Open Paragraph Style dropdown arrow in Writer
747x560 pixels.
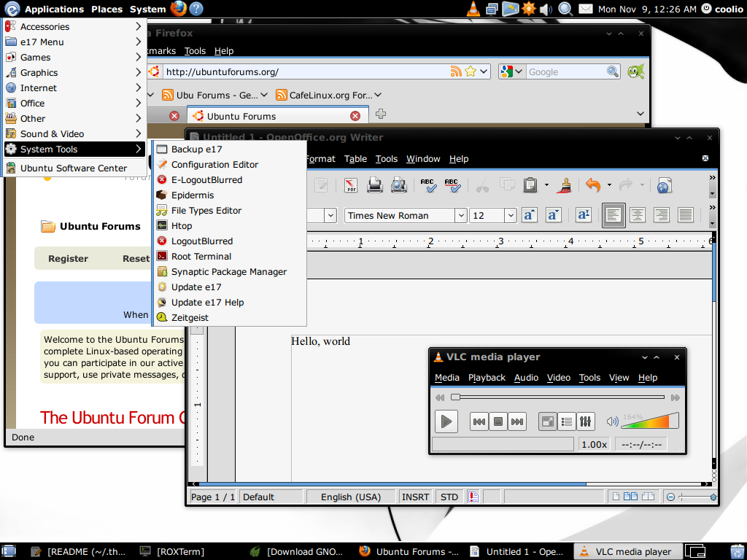click(x=330, y=215)
